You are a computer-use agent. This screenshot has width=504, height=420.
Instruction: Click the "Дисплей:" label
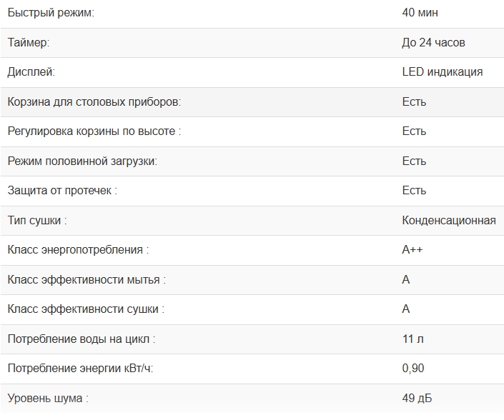(31, 72)
